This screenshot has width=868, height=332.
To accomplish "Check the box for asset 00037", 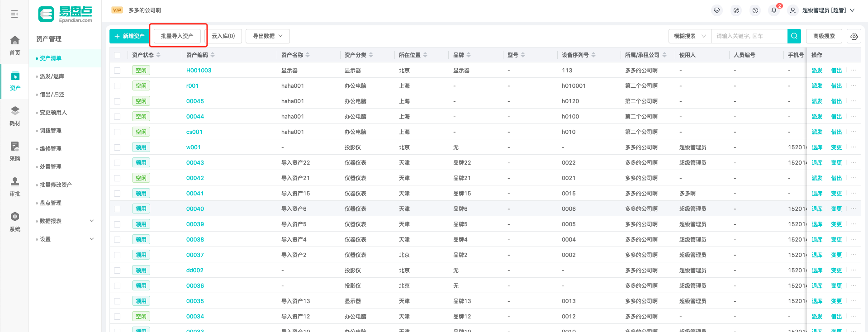I will pos(117,255).
